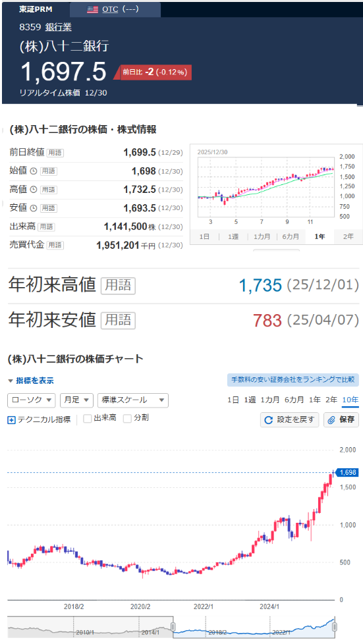The width and height of the screenshot is (363, 644).
Task: Click the US flag icon beside OTC
Action: pos(92,9)
